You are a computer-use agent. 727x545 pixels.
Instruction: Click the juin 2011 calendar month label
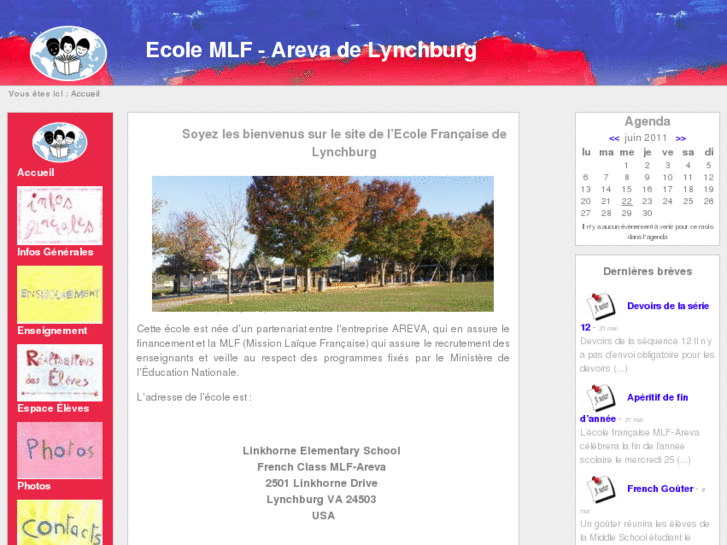click(645, 138)
